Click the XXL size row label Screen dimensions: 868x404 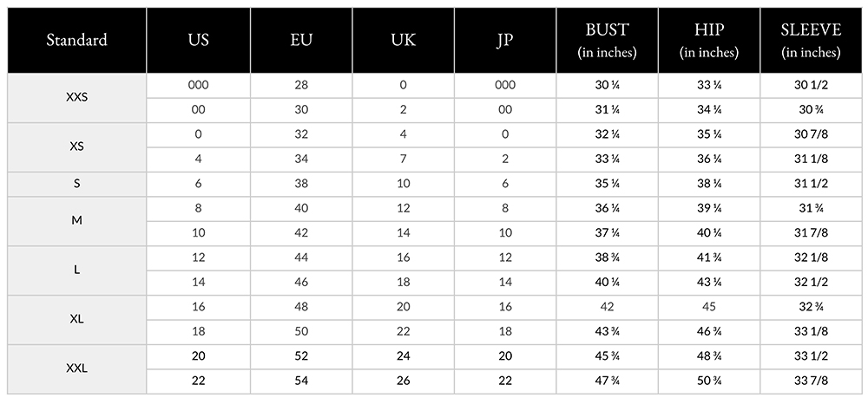[76, 368]
